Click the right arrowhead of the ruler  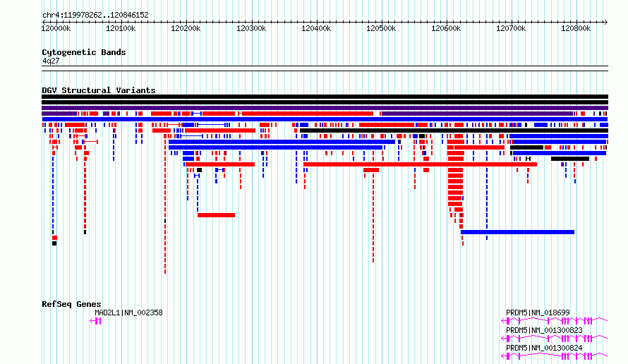pos(605,22)
